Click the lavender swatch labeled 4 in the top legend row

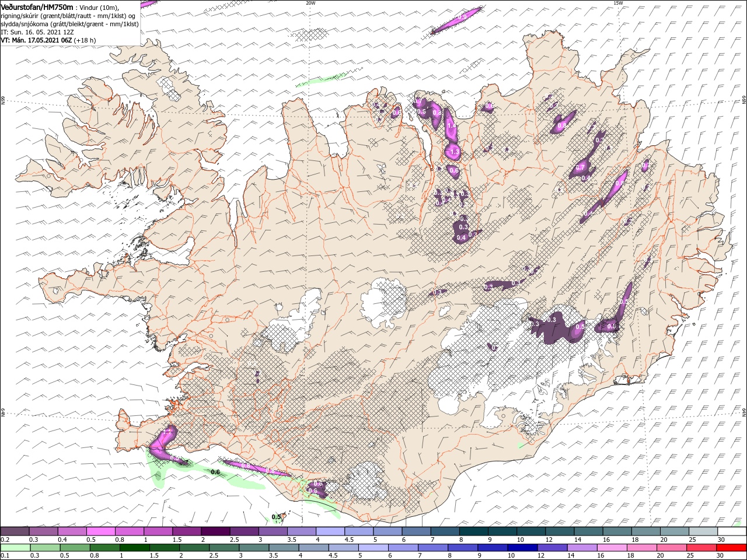tap(330, 531)
